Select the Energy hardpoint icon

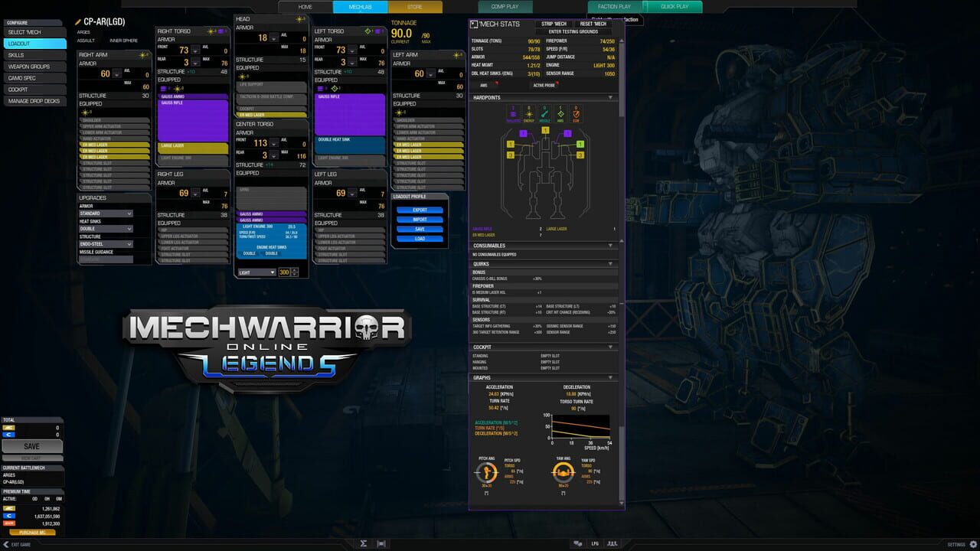(x=529, y=114)
